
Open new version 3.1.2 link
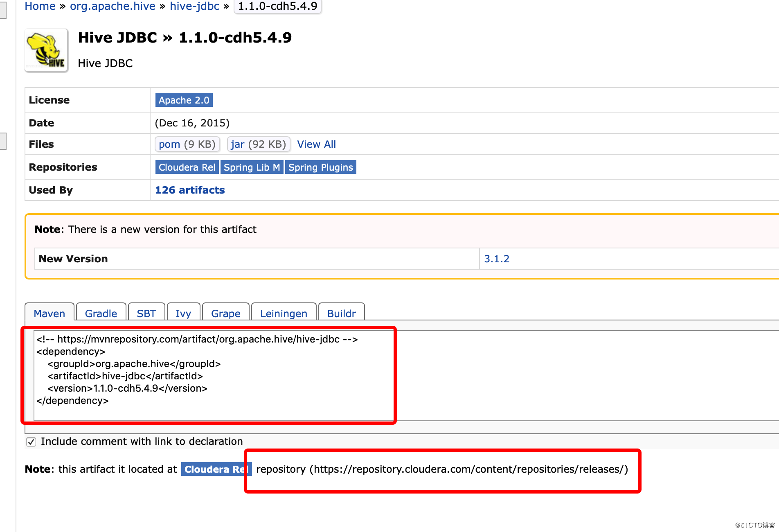(x=497, y=259)
